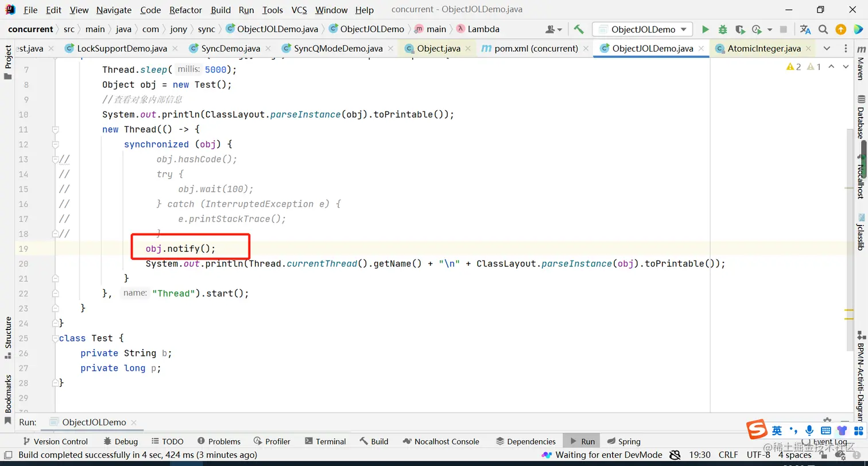Build project with the hammer icon
The width and height of the screenshot is (868, 466).
coord(579,29)
